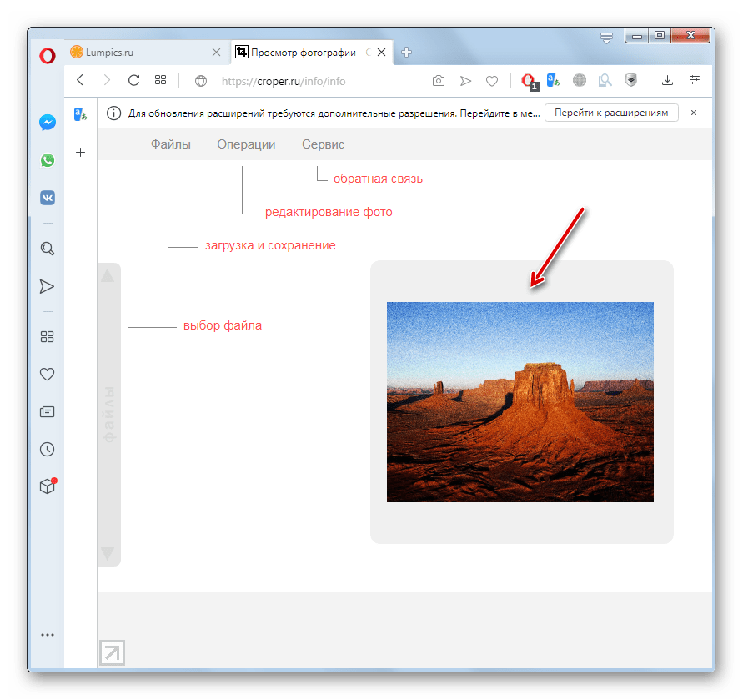
Task: Click the редактирование фото label
Action: (x=329, y=212)
